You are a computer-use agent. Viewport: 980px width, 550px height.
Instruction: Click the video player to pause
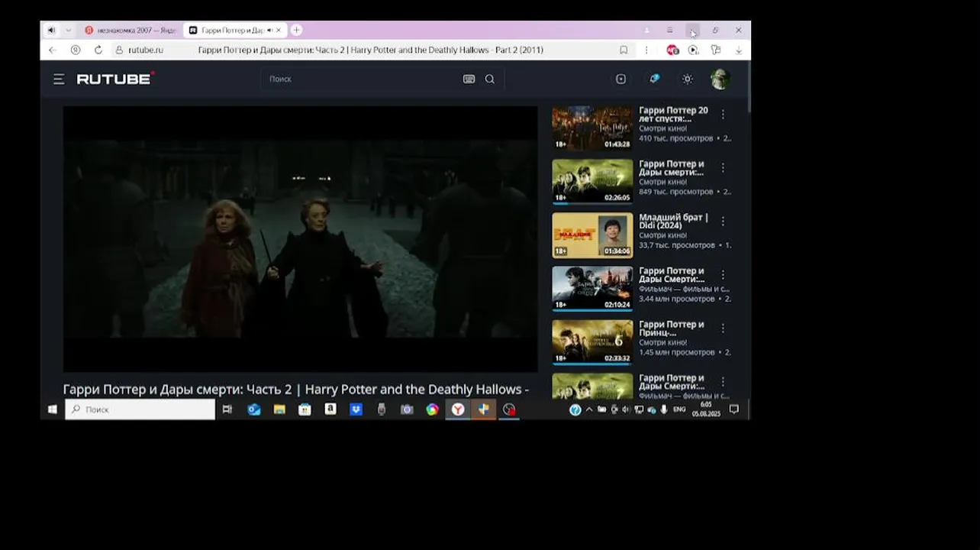pyautogui.click(x=300, y=238)
